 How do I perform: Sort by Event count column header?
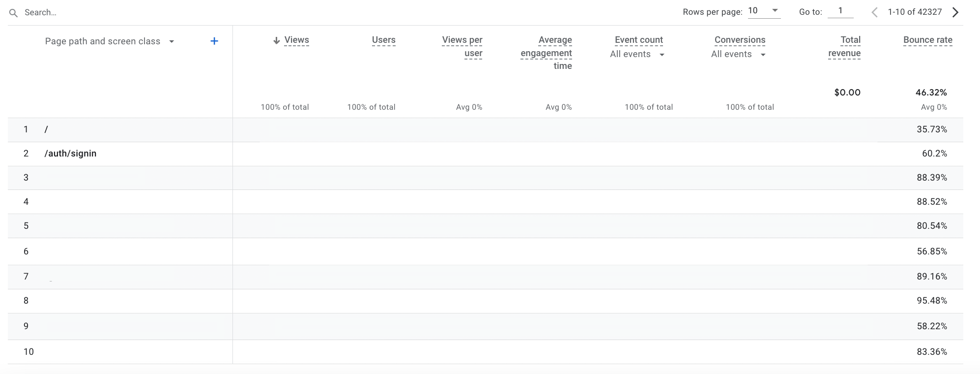pos(638,40)
